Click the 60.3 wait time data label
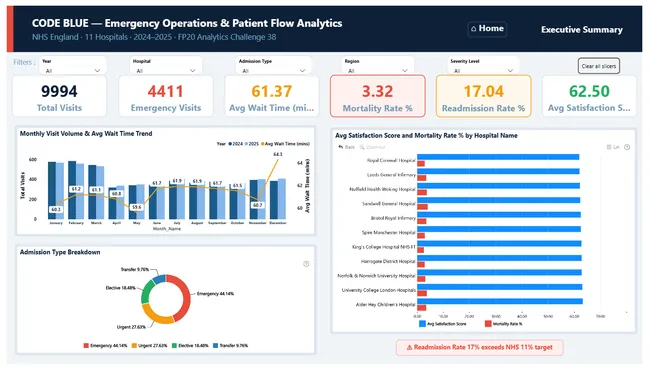The width and height of the screenshot is (650, 369). pos(56,209)
